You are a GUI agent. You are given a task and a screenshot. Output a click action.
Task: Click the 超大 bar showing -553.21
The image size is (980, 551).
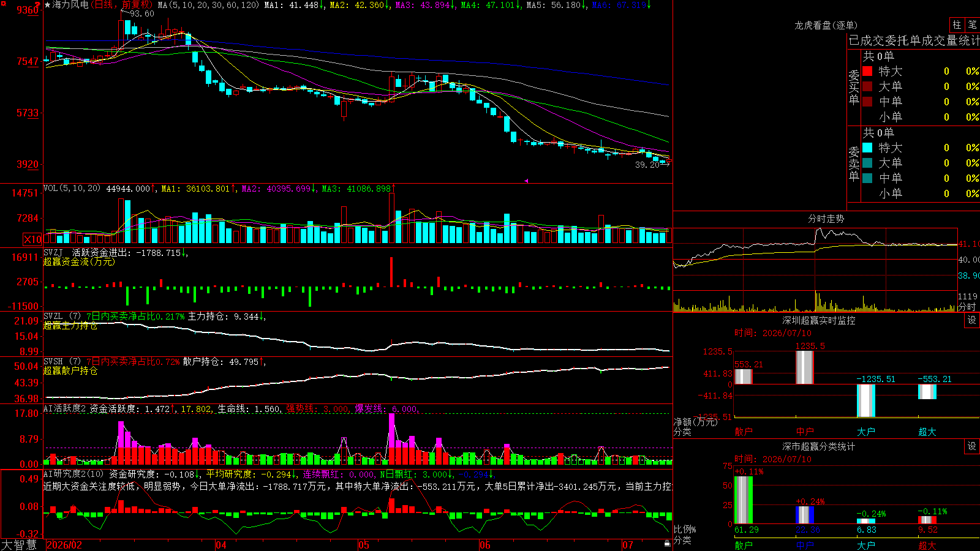point(927,392)
